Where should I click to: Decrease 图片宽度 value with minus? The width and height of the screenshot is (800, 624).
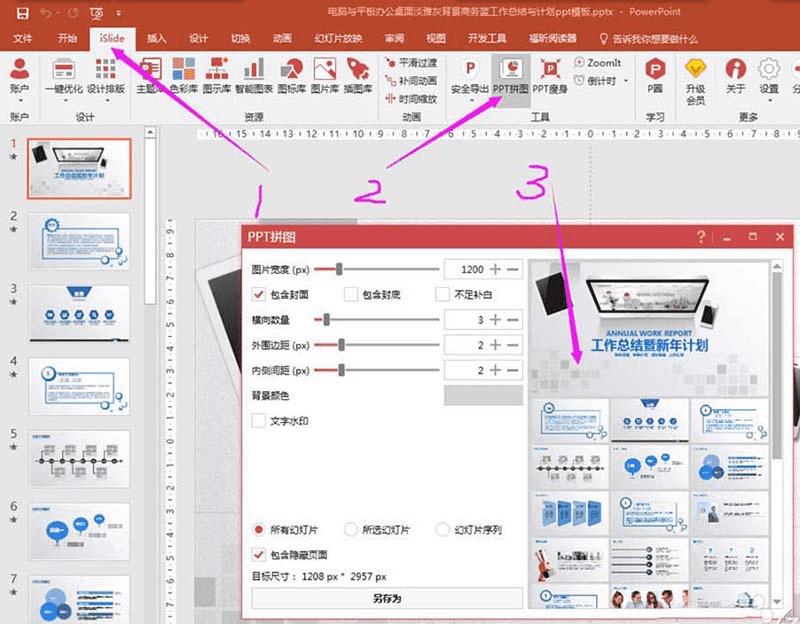click(513, 269)
